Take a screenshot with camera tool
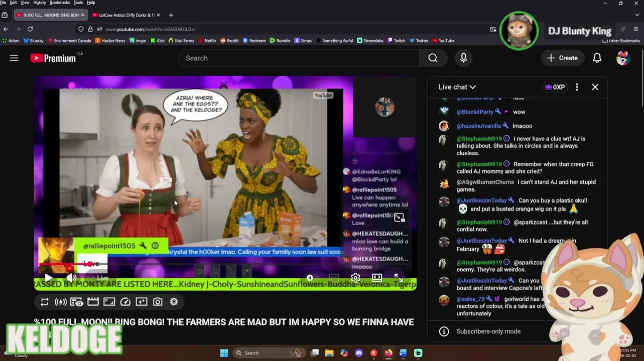Viewport: 644px width, 361px height. point(158,302)
